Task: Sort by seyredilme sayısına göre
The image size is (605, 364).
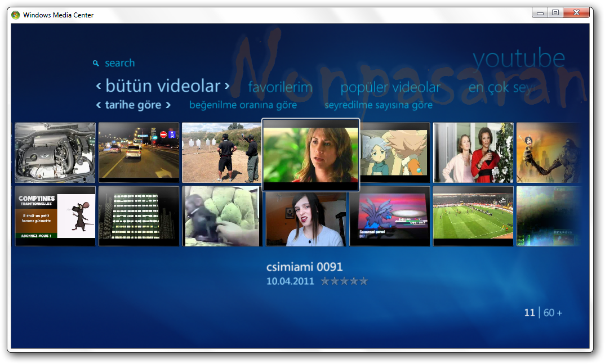Action: 379,105
